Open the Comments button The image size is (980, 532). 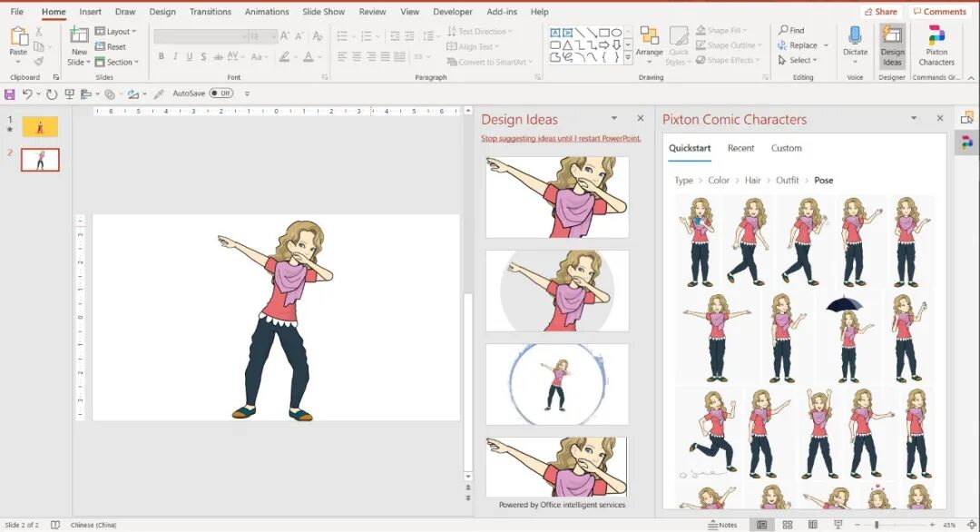[941, 11]
